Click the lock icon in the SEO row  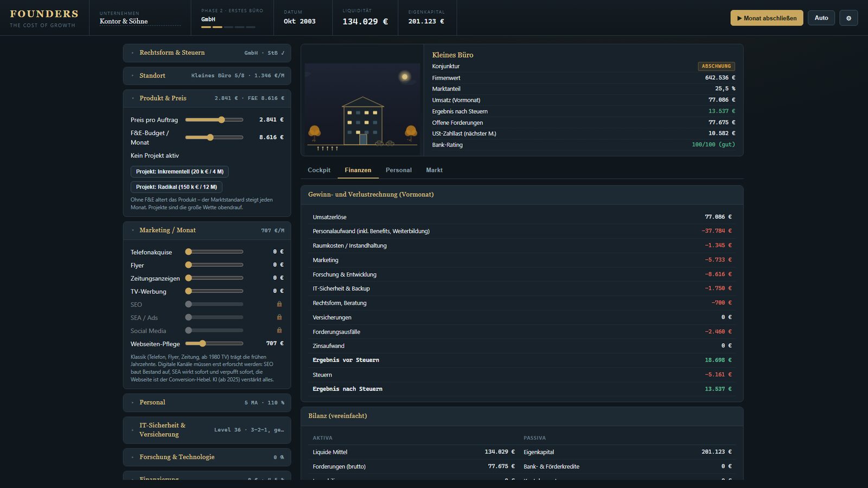pyautogui.click(x=279, y=304)
